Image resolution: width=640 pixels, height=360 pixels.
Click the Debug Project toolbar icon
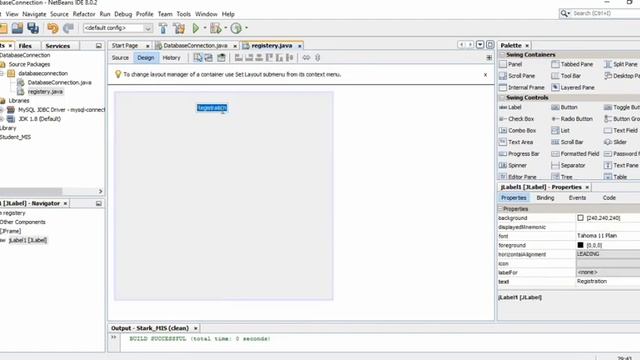pyautogui.click(x=216, y=28)
